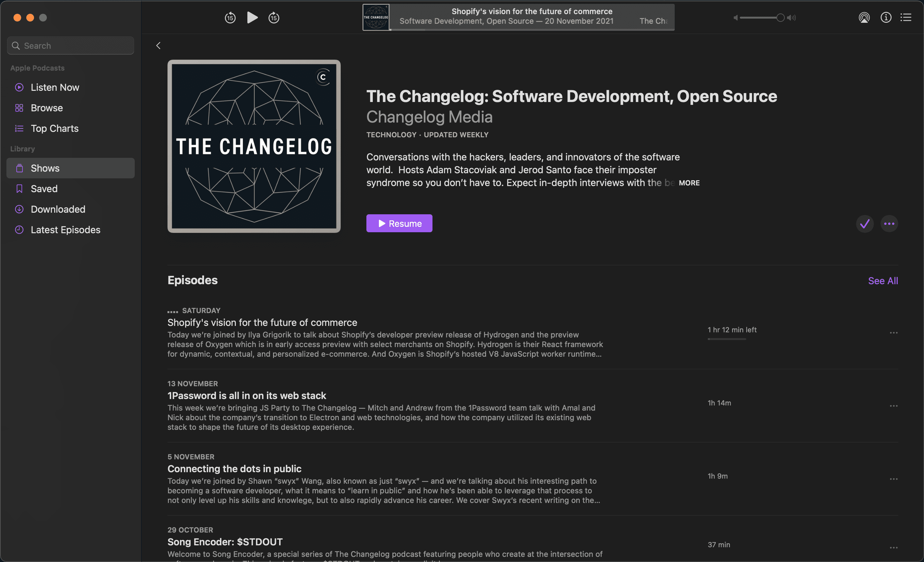Toggle the following checkmark for The Changelog
Screen dimensions: 924x562
click(x=864, y=224)
